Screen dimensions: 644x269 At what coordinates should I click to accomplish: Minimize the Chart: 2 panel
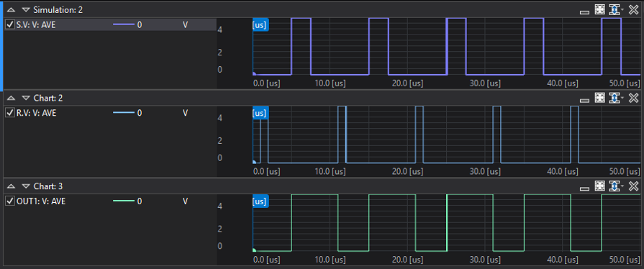[x=584, y=100]
